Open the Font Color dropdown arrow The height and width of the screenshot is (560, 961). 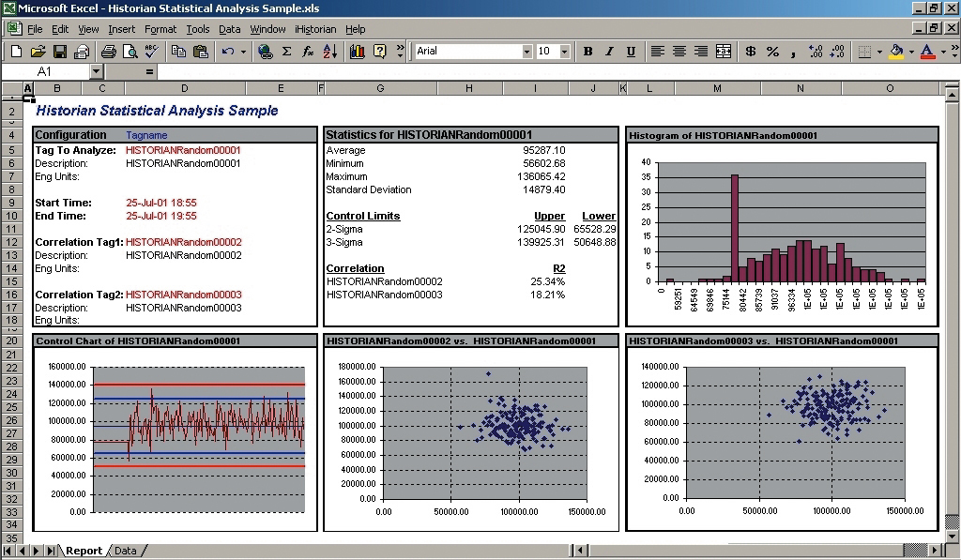tap(943, 52)
